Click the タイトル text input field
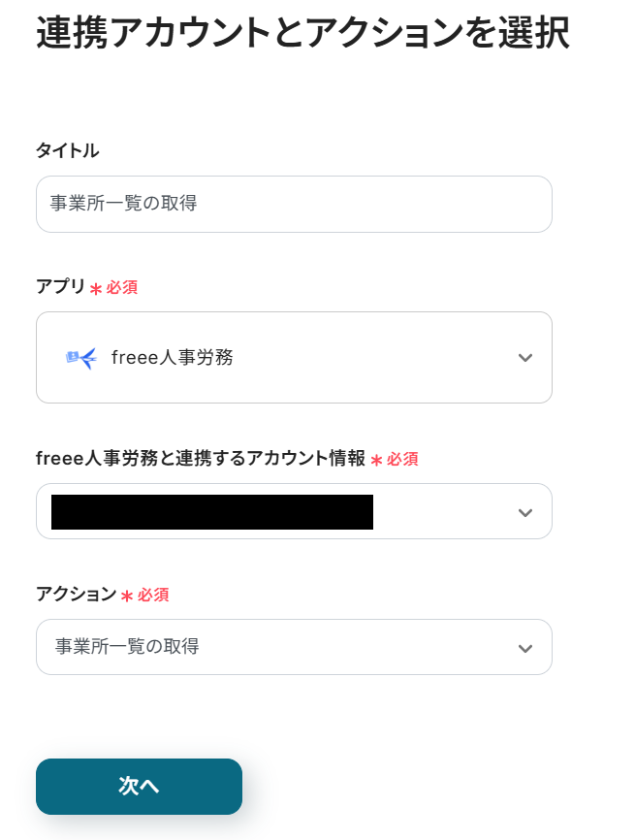Viewport: 635px width, 840px height. click(294, 204)
